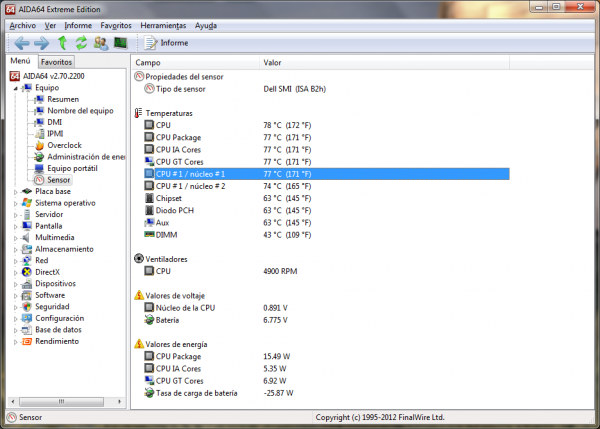Expand the Red tree node

pos(15,261)
